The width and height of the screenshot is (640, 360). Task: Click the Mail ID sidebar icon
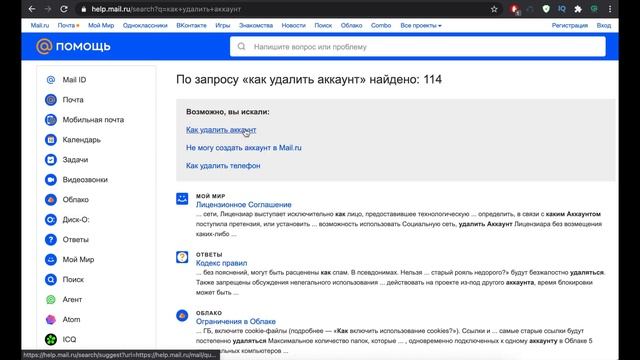pos(51,80)
